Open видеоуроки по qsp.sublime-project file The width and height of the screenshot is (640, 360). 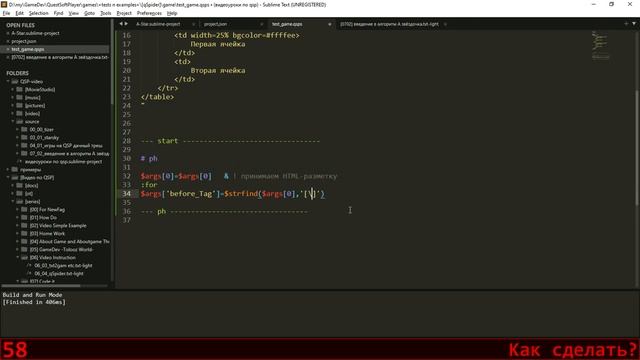63,162
